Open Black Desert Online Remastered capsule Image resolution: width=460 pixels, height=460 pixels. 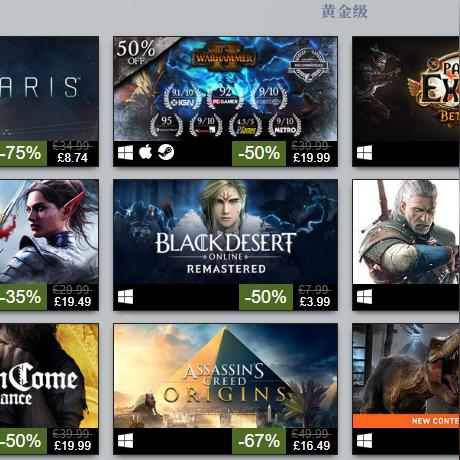(225, 232)
